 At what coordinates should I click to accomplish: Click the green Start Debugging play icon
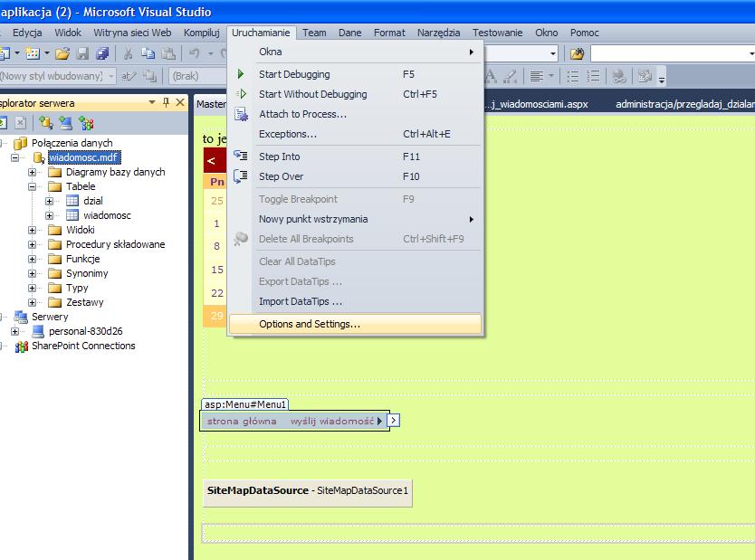point(240,74)
